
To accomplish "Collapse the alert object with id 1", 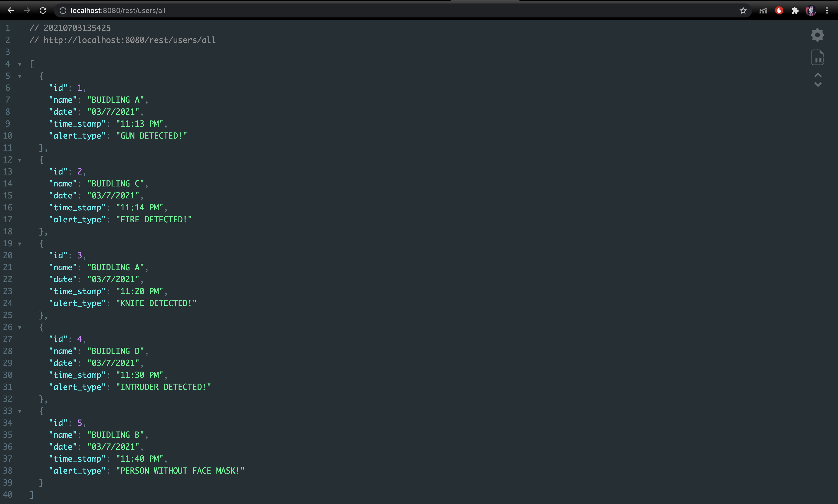I will pos(20,76).
